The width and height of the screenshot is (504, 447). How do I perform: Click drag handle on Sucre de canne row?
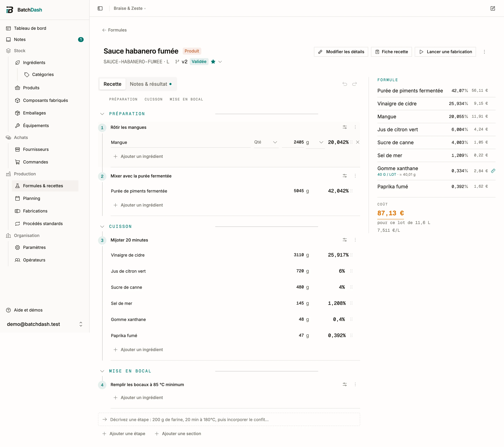(351, 287)
